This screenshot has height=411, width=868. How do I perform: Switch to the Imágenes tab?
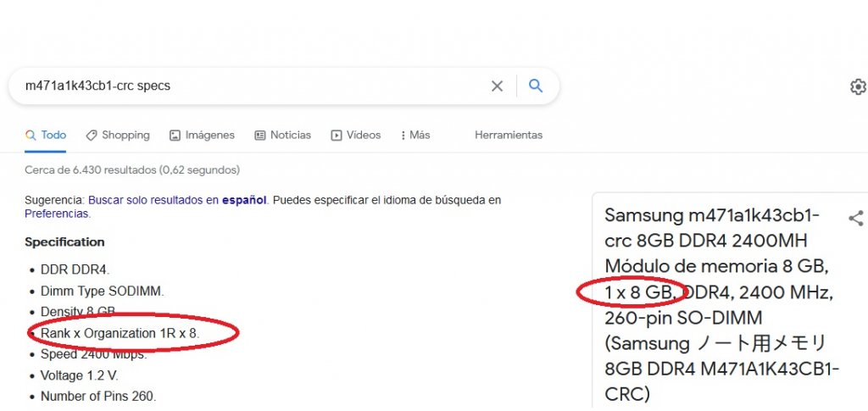202,135
